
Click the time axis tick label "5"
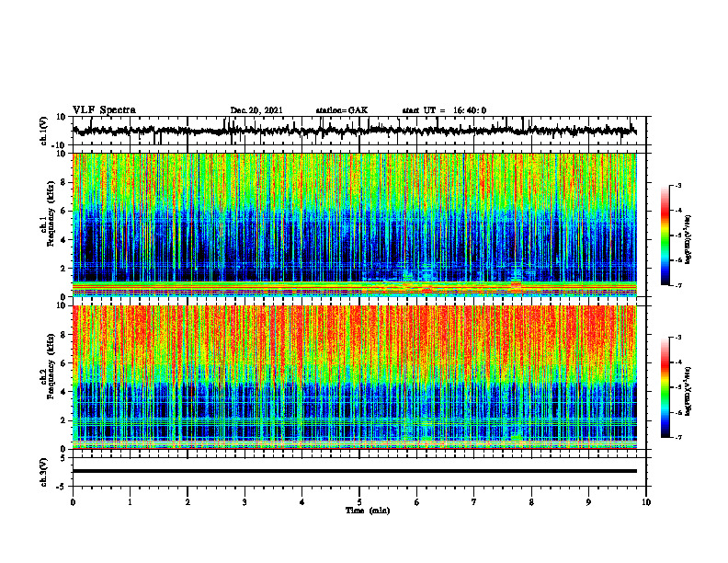coord(359,502)
